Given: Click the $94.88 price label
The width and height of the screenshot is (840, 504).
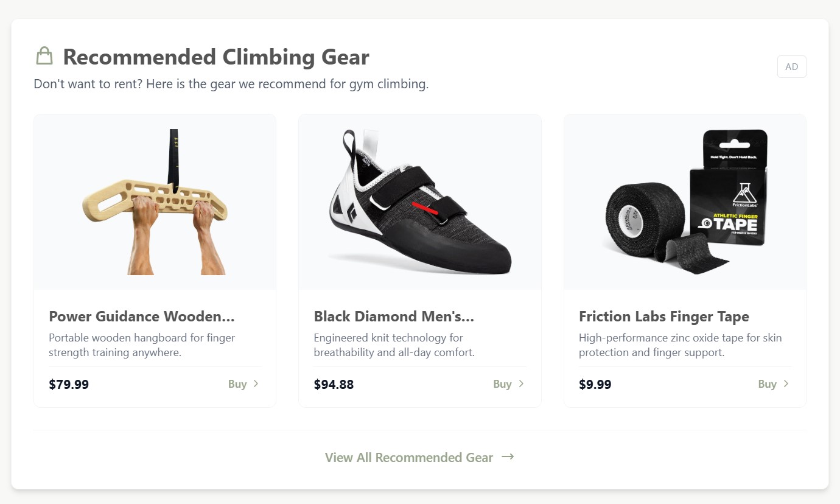Looking at the screenshot, I should click(x=334, y=384).
